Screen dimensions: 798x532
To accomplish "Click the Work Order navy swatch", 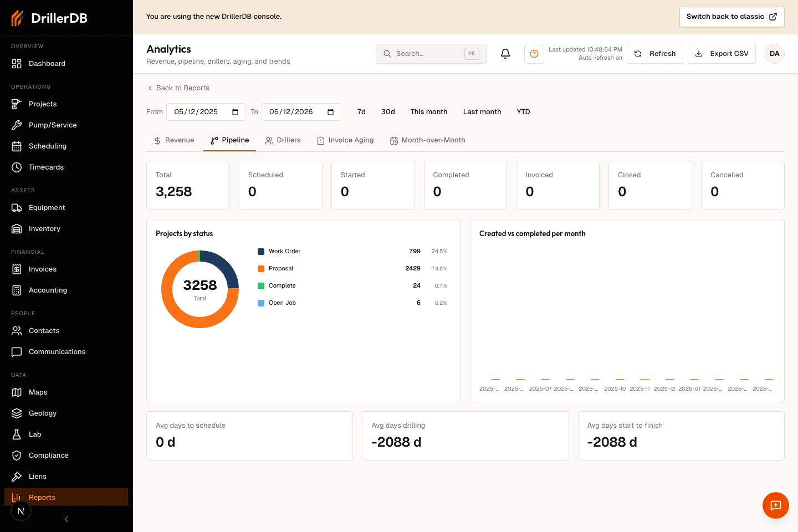I will point(261,252).
